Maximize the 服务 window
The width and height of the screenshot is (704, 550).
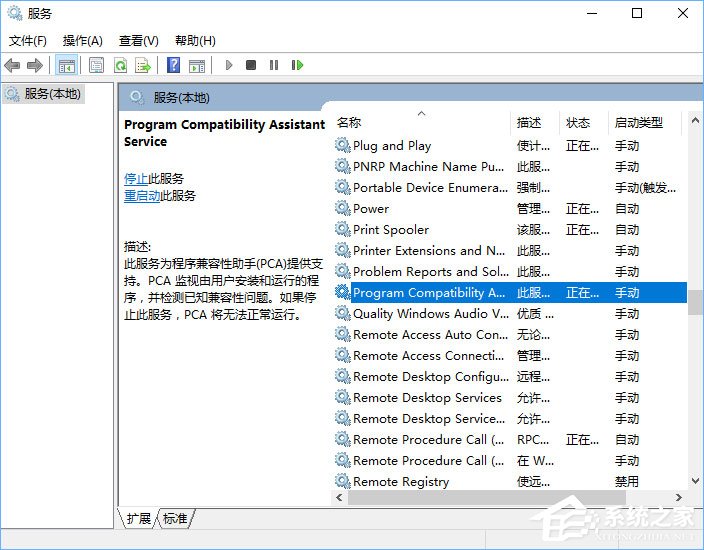click(637, 13)
